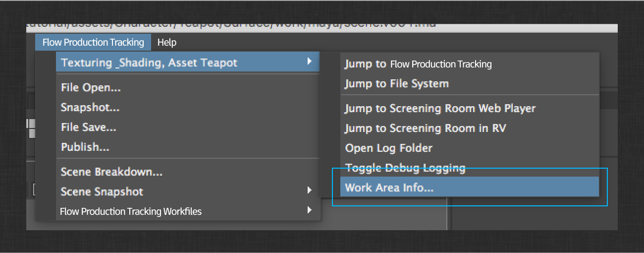Click Jump to Flow Production Tracking
Image resolution: width=644 pixels, height=253 pixels.
418,64
